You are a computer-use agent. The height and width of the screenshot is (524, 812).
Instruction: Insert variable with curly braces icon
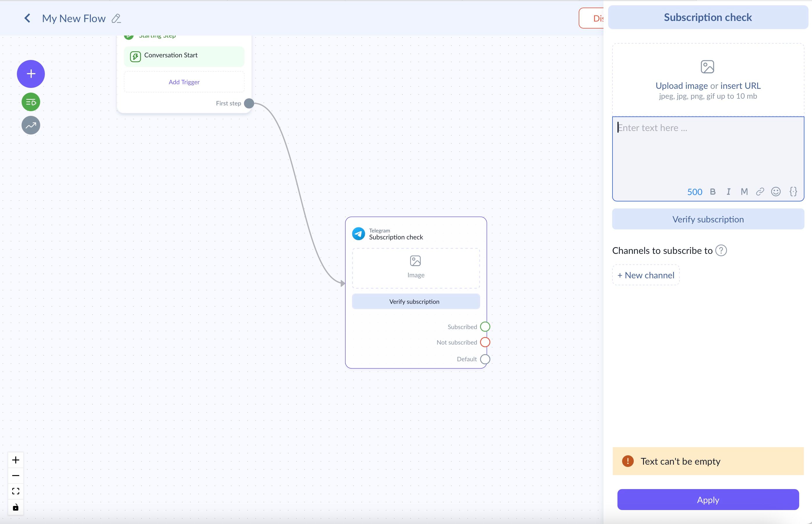tap(793, 192)
